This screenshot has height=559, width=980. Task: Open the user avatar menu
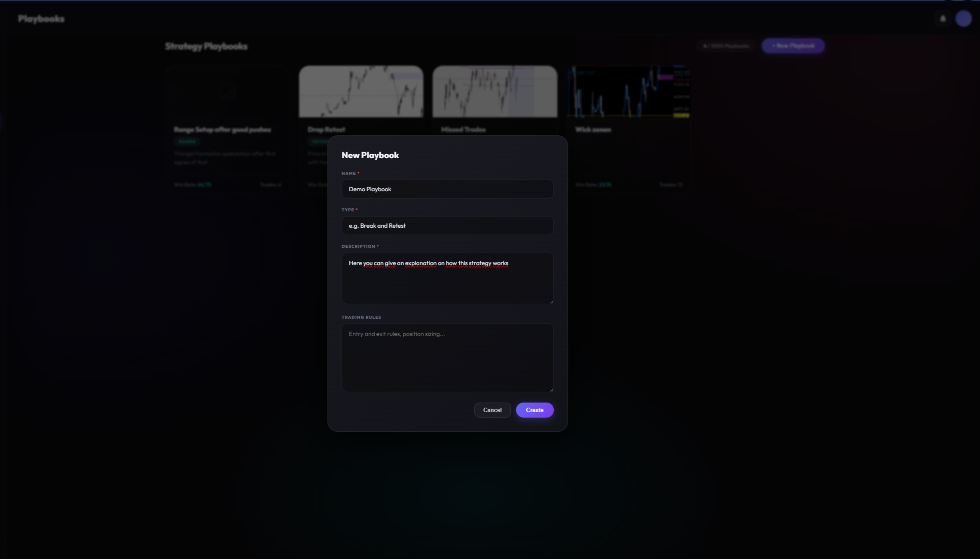[x=964, y=18]
